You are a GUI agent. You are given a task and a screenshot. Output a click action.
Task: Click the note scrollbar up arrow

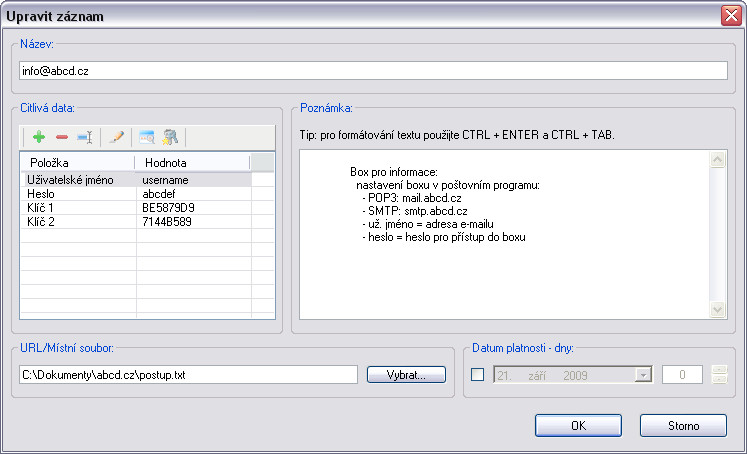[x=717, y=160]
